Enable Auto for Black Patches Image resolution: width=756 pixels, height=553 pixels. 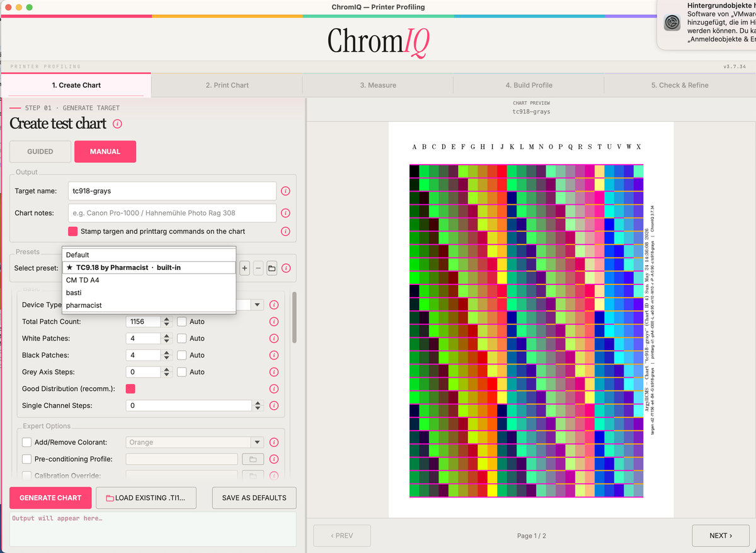tap(181, 355)
